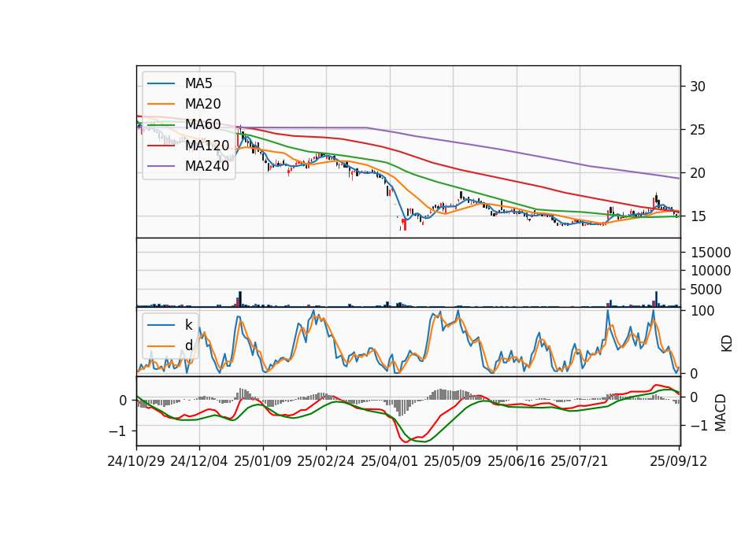Click the 25/02/24 date axis label
The image size is (756, 543).
(326, 461)
